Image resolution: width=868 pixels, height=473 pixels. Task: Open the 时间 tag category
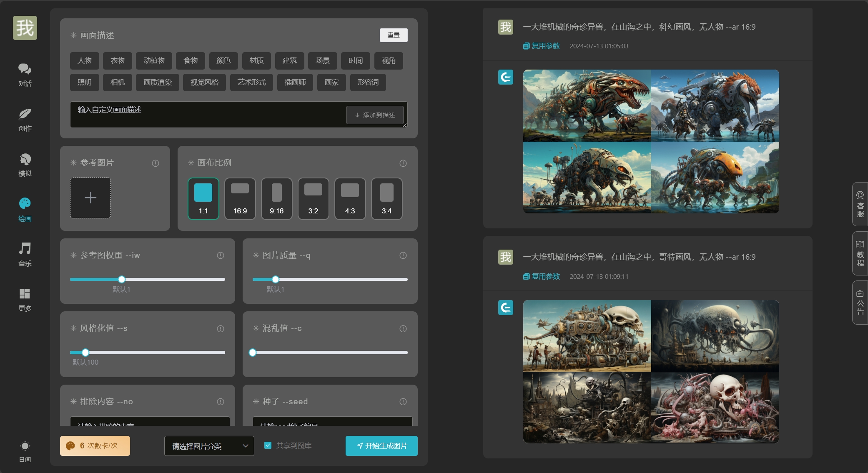pos(356,61)
